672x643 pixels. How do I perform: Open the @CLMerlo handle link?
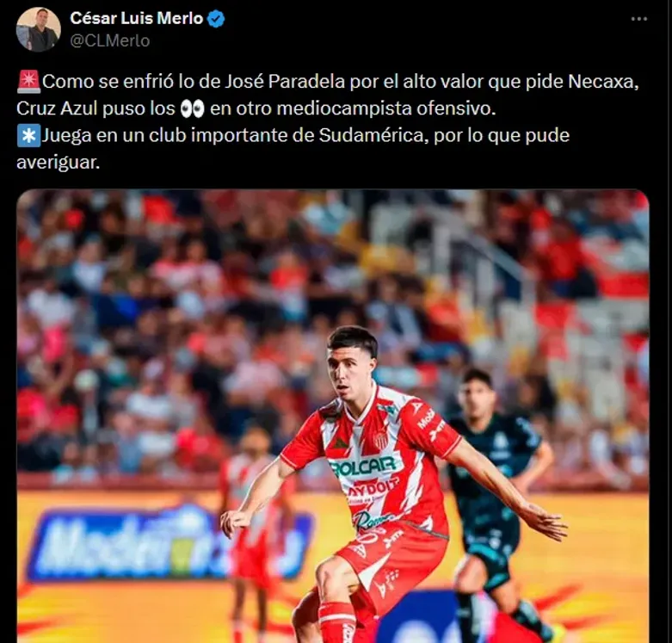click(x=110, y=40)
